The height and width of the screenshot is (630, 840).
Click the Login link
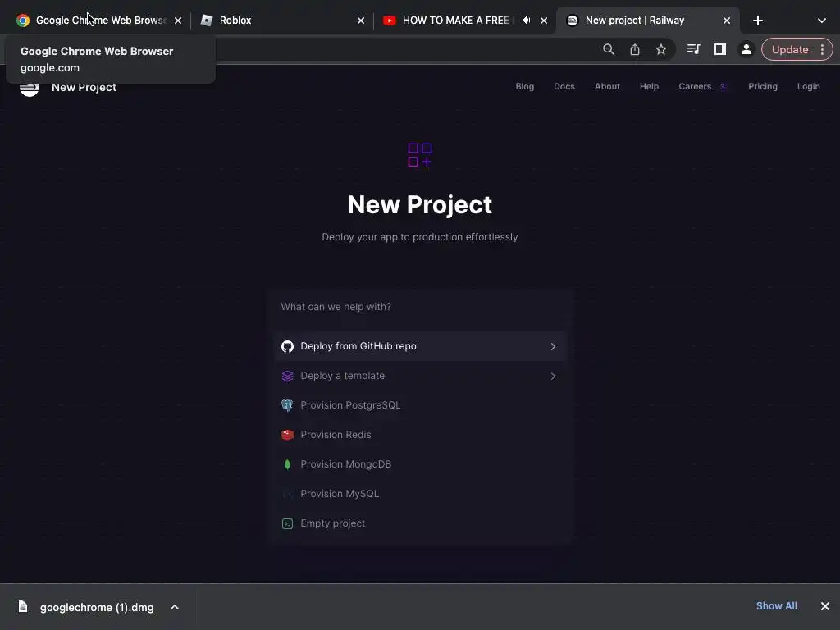point(808,86)
